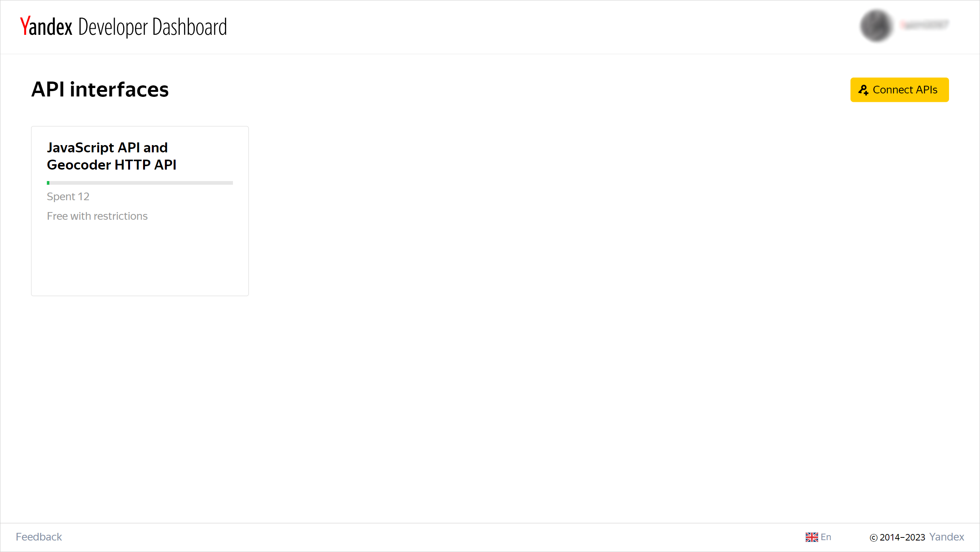Click the copyright symbol in the footer

873,538
